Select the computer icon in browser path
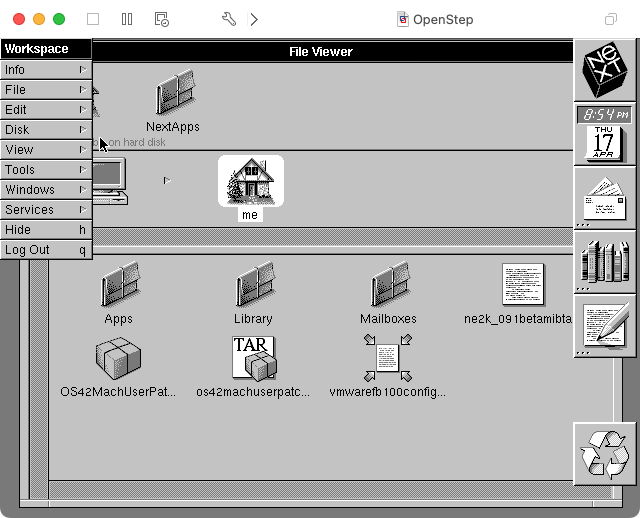Image resolution: width=640 pixels, height=518 pixels. [x=109, y=181]
